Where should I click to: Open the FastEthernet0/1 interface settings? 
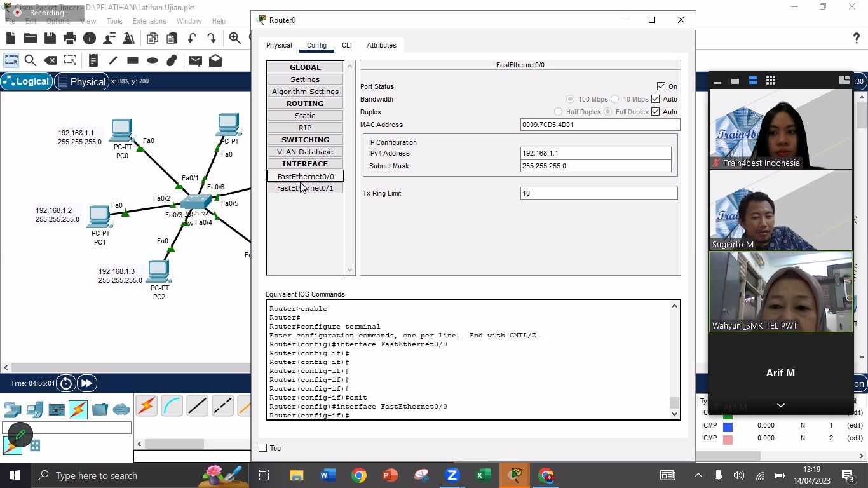pyautogui.click(x=305, y=188)
